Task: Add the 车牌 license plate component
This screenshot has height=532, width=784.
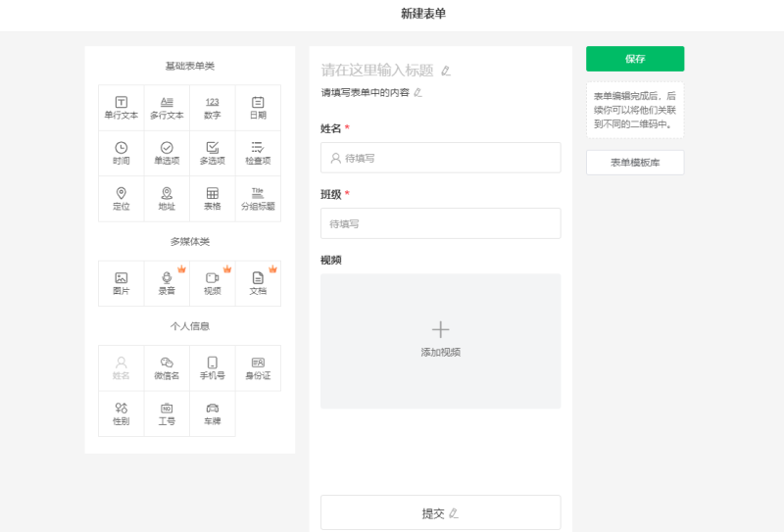Action: (x=212, y=414)
